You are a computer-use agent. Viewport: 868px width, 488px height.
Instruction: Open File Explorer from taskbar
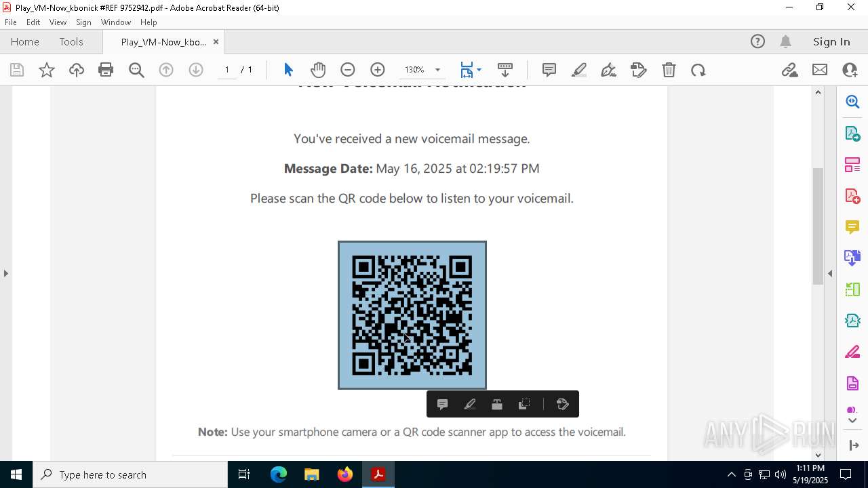[x=312, y=474]
